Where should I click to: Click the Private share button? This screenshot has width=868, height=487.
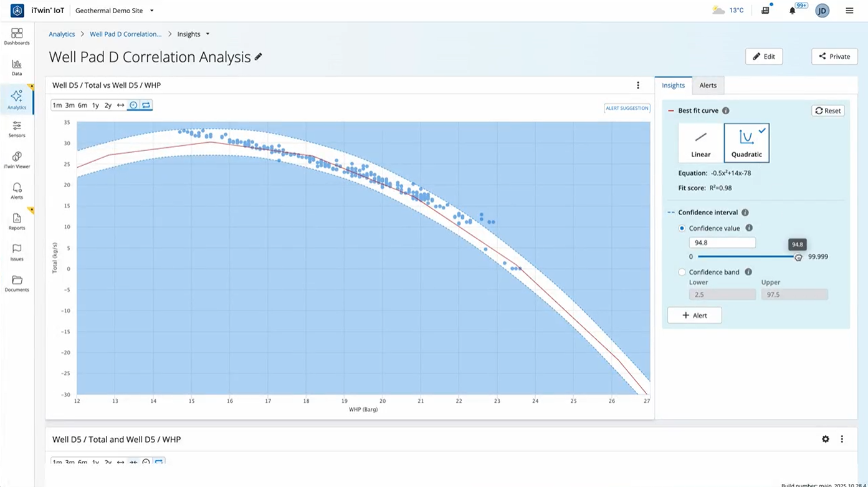[834, 57]
